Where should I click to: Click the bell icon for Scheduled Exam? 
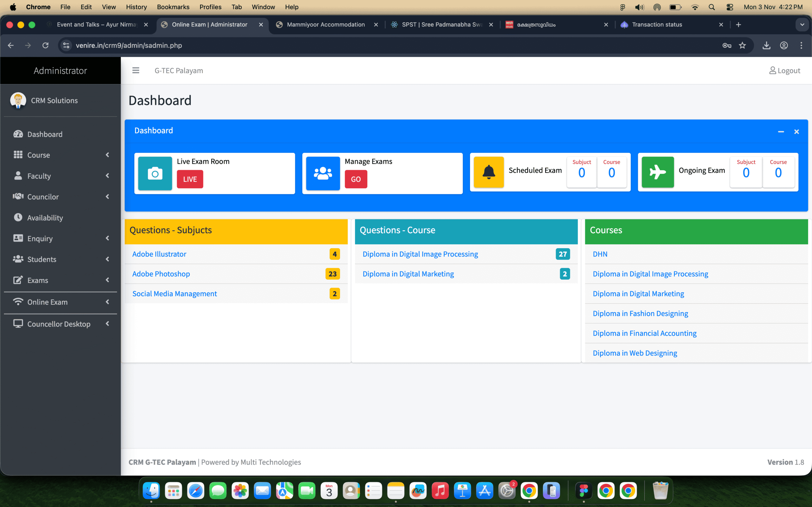click(488, 172)
